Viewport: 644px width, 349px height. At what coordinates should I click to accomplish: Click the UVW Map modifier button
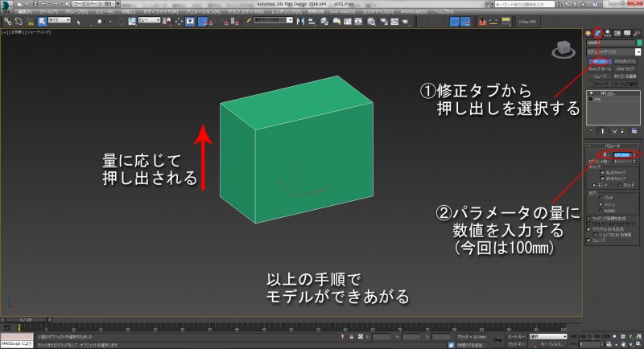pyautogui.click(x=625, y=69)
